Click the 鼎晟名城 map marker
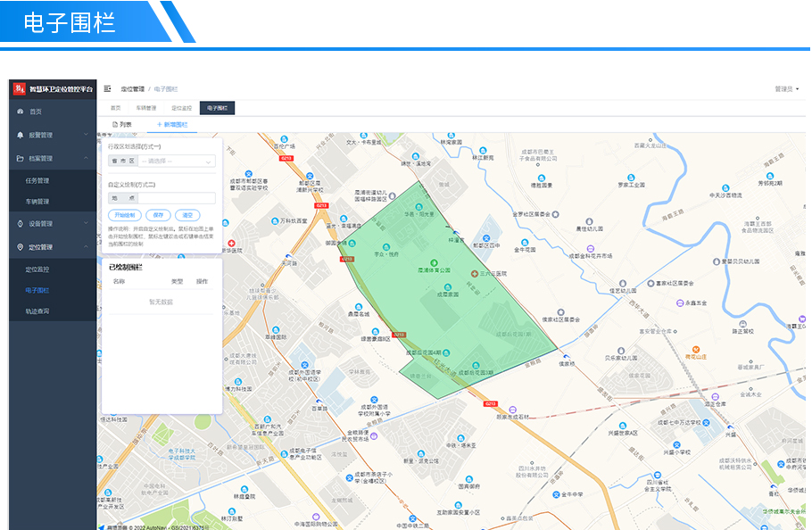The height and width of the screenshot is (530, 812). click(x=359, y=307)
